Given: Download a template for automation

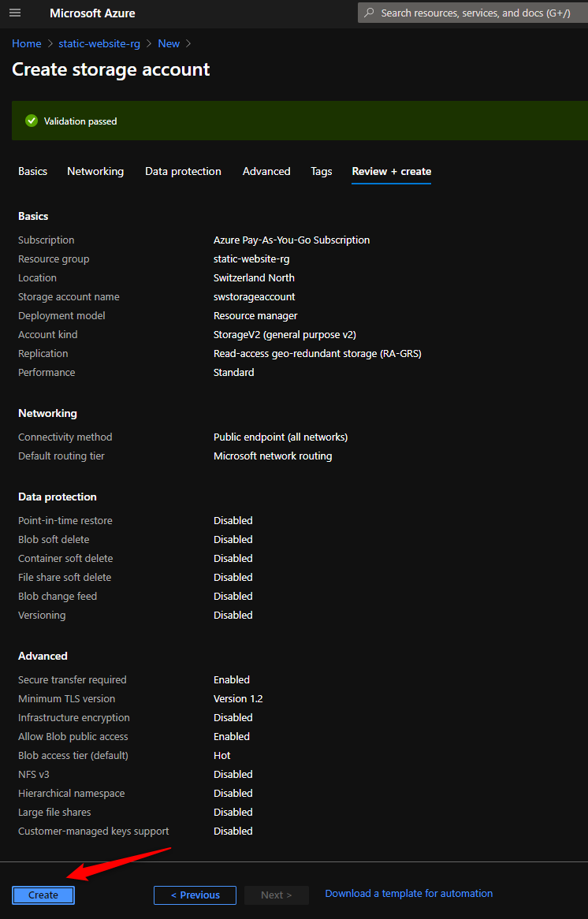Looking at the screenshot, I should tap(409, 893).
